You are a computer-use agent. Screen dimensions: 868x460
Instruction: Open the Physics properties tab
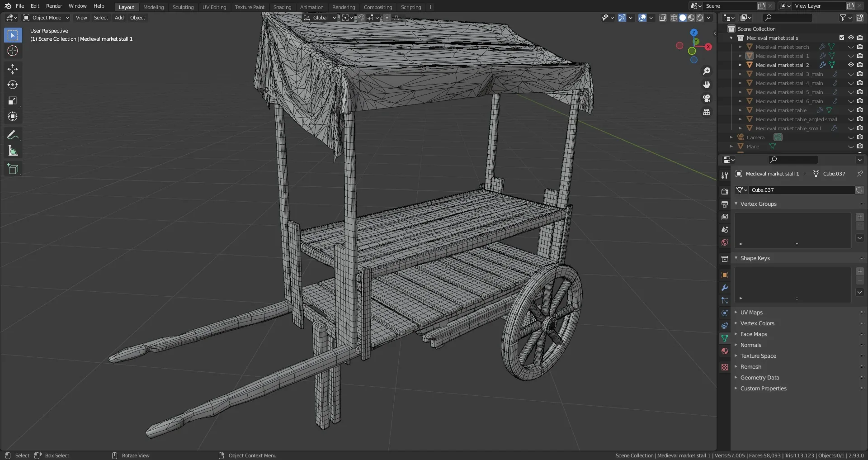click(725, 313)
